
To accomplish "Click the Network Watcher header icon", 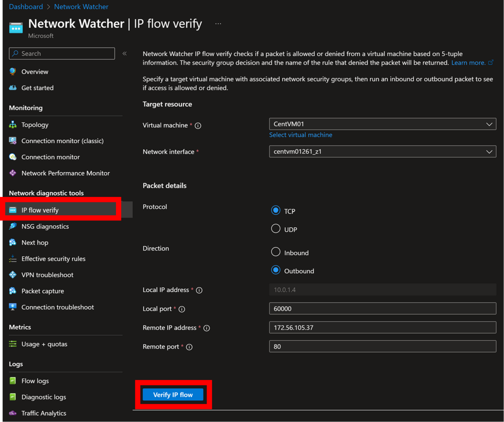I will (16, 28).
